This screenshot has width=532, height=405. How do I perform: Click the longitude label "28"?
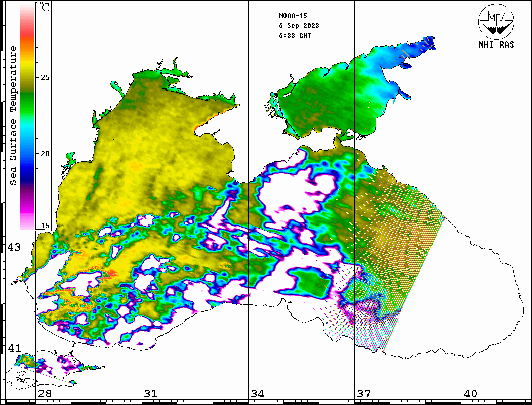(x=45, y=394)
